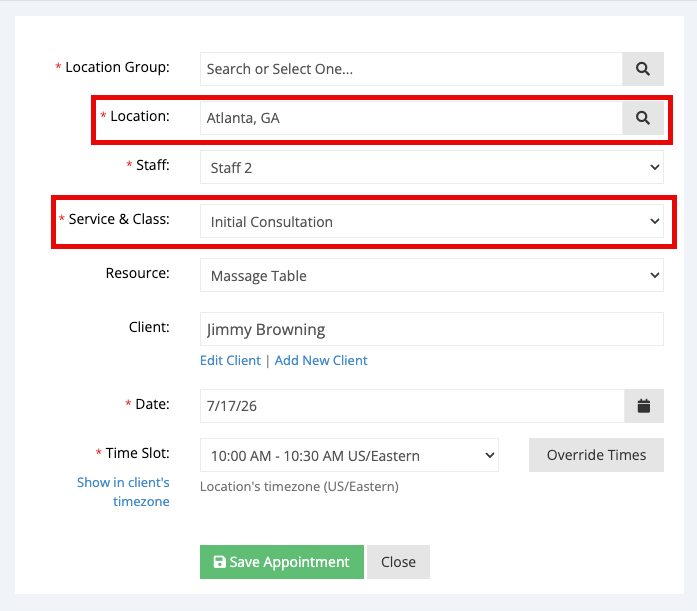This screenshot has height=611, width=697.
Task: Click the Client label
Action: (149, 327)
